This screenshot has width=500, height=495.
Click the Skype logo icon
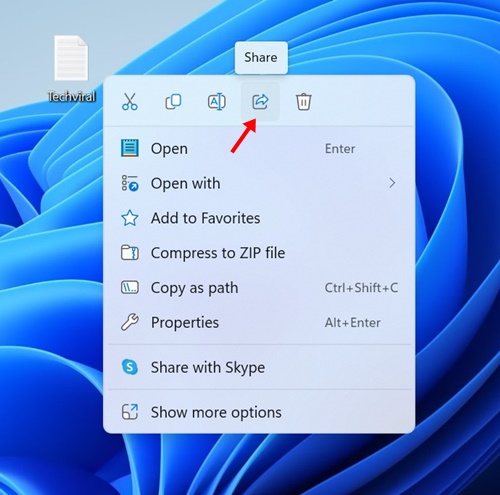[130, 367]
